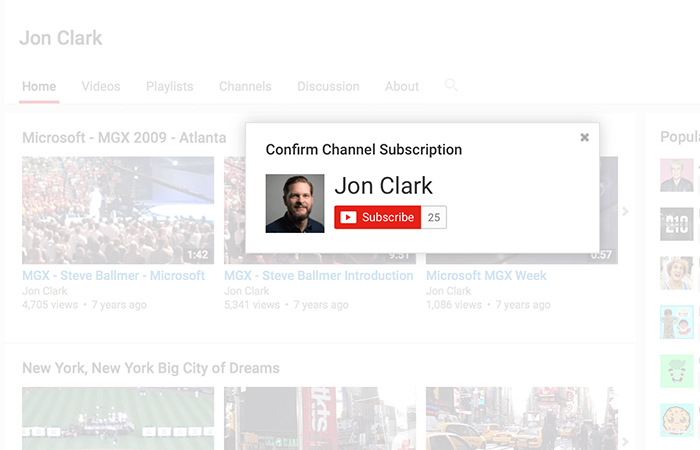Image resolution: width=700 pixels, height=450 pixels.
Task: Click the red Subscribe button
Action: (377, 217)
